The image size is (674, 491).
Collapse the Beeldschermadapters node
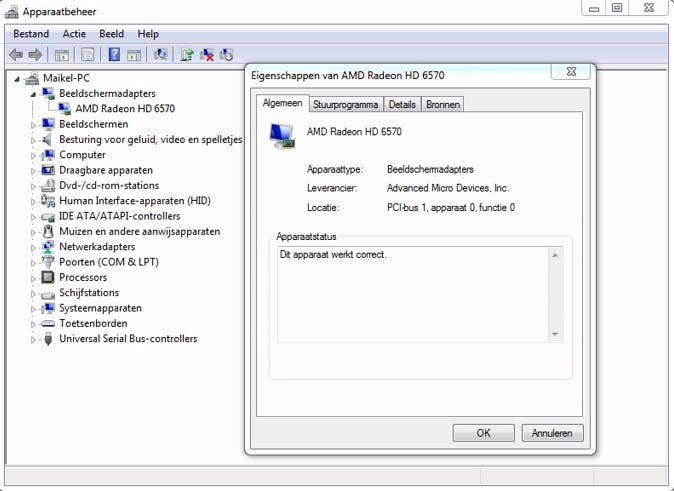tap(33, 94)
